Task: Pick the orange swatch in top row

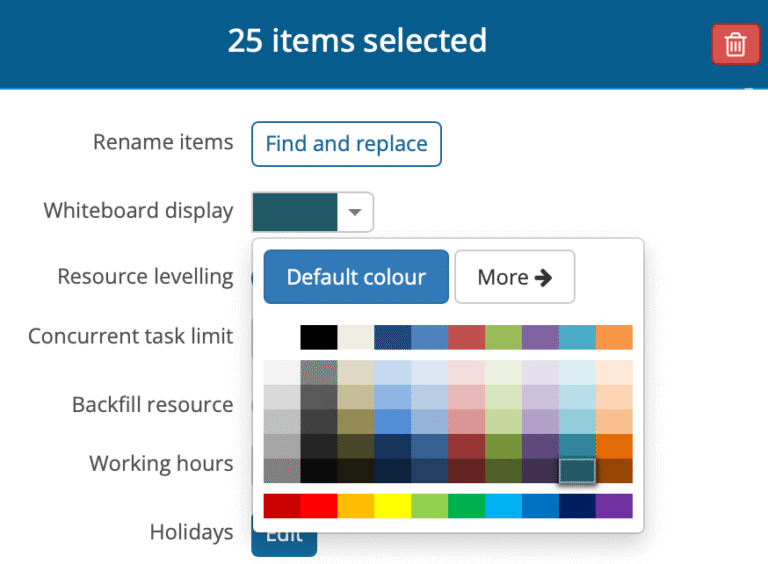Action: (614, 338)
